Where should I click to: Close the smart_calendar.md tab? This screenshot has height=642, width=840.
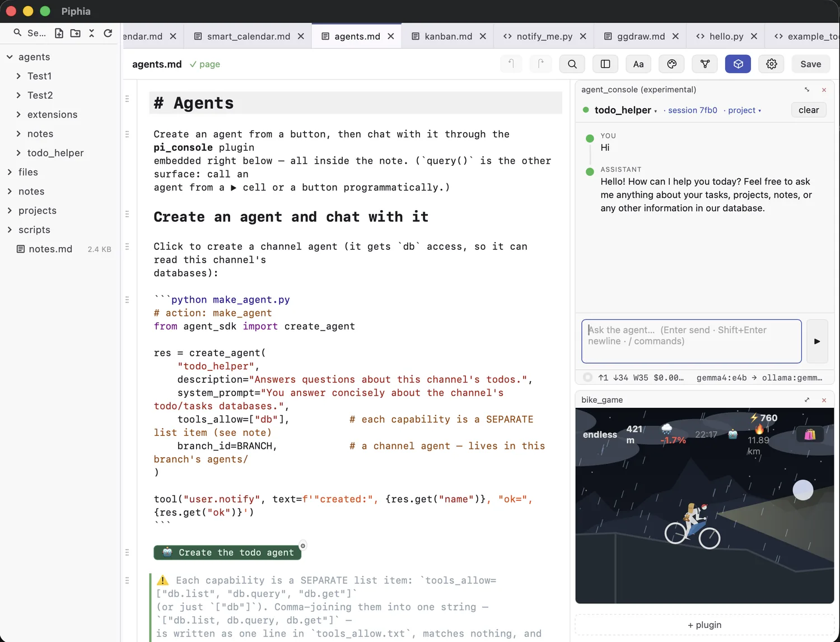[x=301, y=36]
